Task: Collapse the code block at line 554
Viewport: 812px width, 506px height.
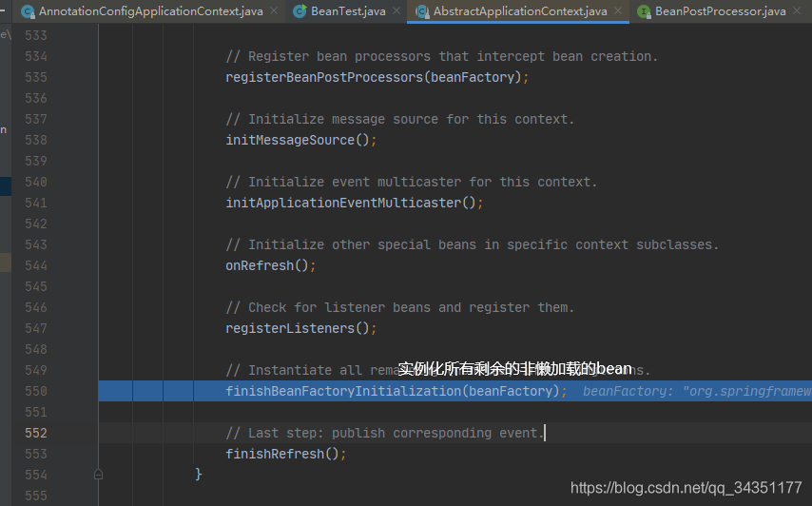Action: (99, 474)
